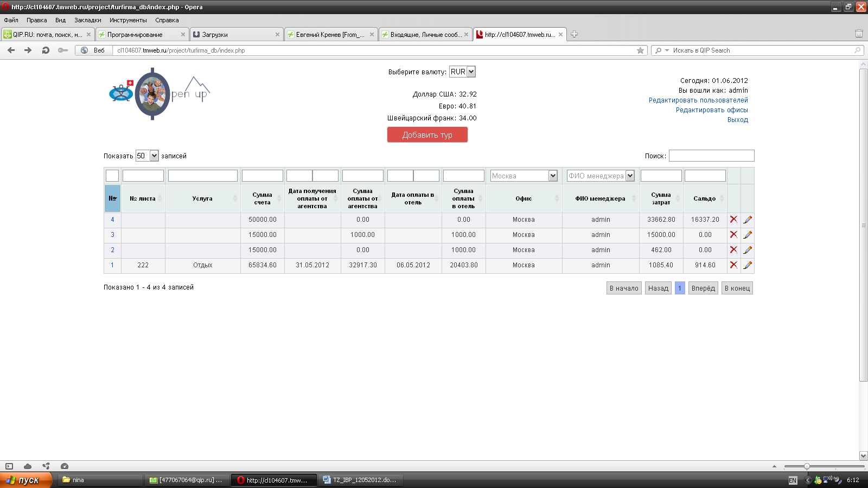
Task: Sort table by Офис column header
Action: 524,198
